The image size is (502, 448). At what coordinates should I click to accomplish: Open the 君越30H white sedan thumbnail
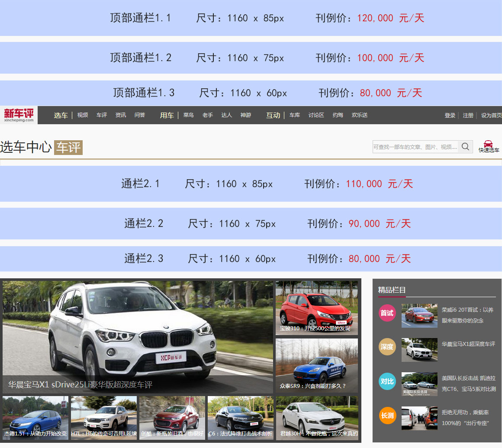click(317, 418)
